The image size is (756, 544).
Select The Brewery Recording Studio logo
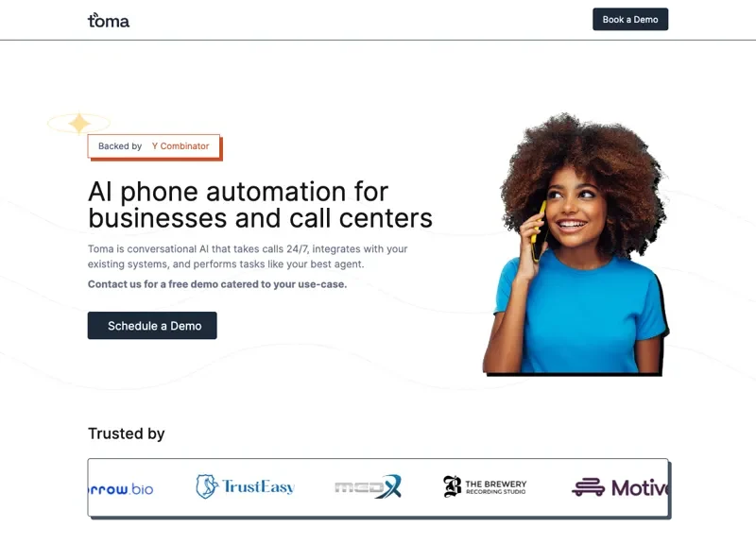[x=485, y=486]
